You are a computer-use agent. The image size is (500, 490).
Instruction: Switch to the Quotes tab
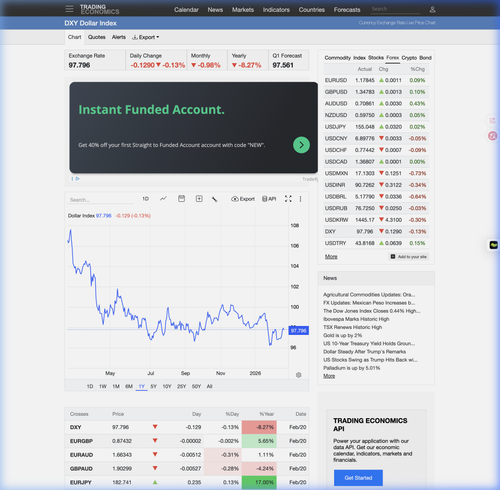pos(97,37)
